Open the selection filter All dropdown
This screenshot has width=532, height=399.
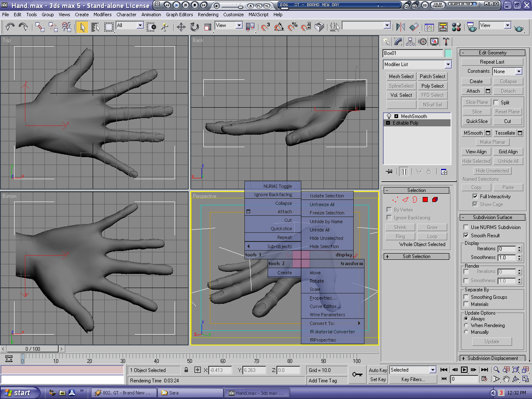pyautogui.click(x=140, y=25)
